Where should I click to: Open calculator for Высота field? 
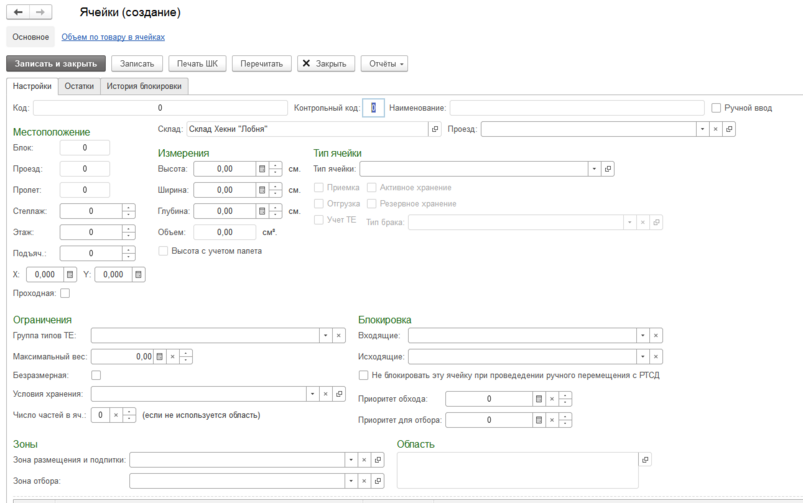click(262, 169)
